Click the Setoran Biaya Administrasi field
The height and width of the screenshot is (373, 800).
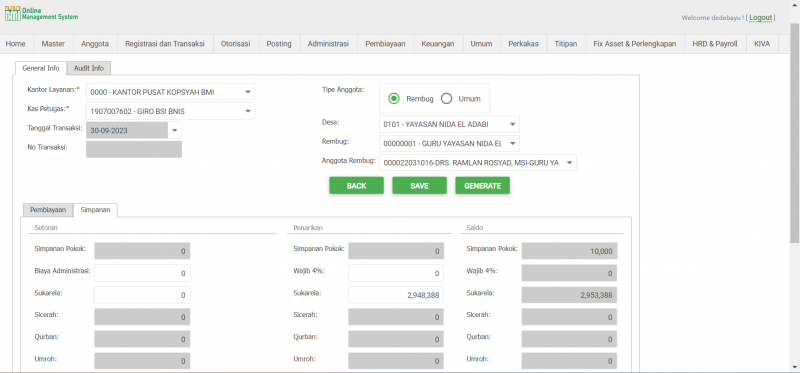tap(142, 273)
